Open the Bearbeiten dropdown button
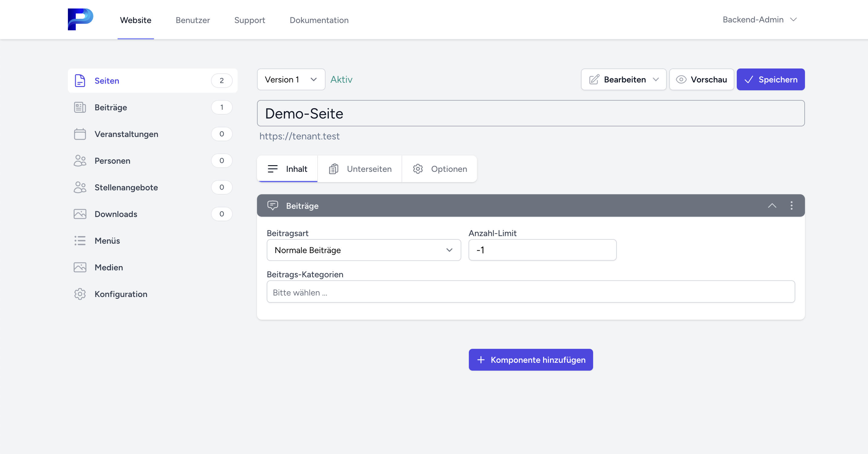Viewport: 868px width, 454px height. 623,79
